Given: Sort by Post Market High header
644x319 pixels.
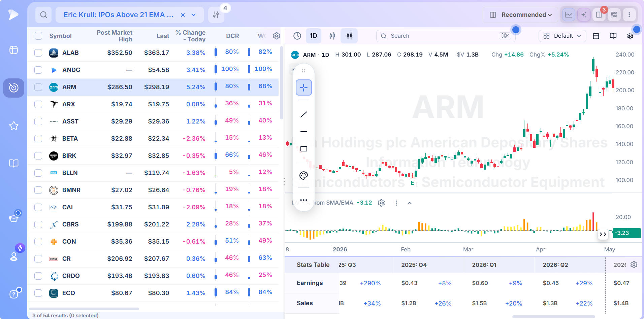Looking at the screenshot, I should pyautogui.click(x=115, y=36).
